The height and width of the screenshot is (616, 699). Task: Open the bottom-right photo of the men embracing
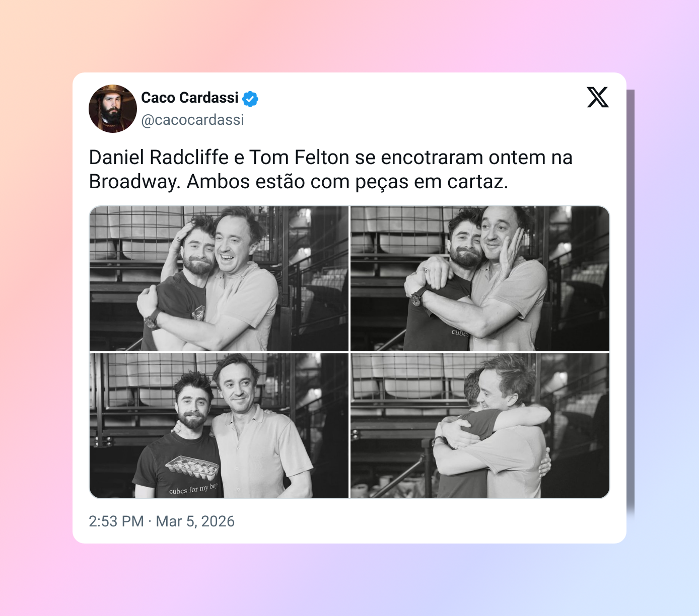(480, 426)
